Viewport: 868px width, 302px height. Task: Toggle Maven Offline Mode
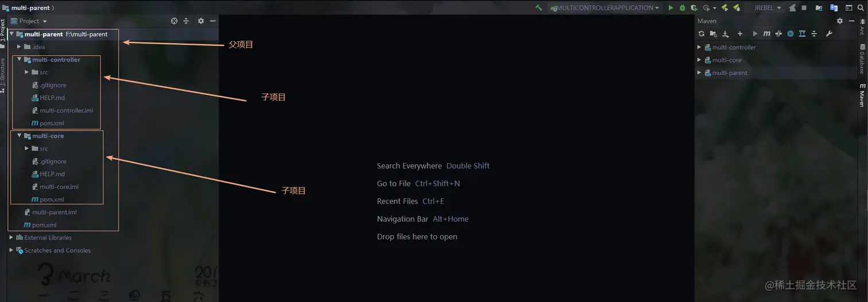pos(778,34)
